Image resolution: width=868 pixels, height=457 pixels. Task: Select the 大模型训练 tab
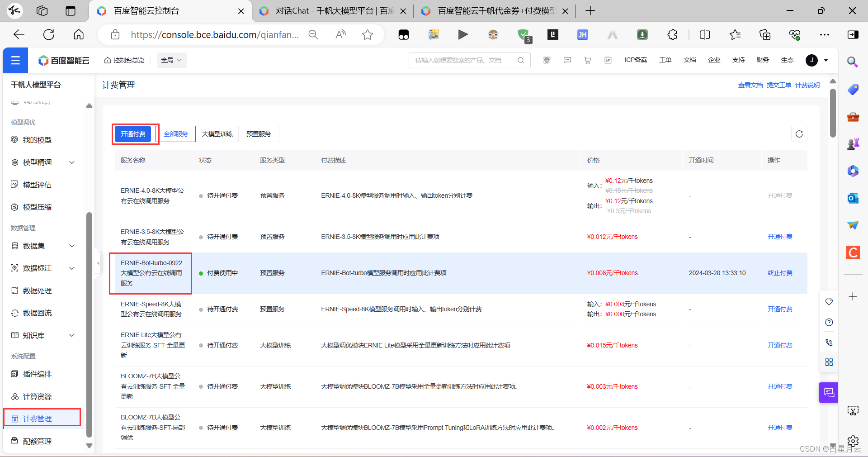pyautogui.click(x=217, y=134)
